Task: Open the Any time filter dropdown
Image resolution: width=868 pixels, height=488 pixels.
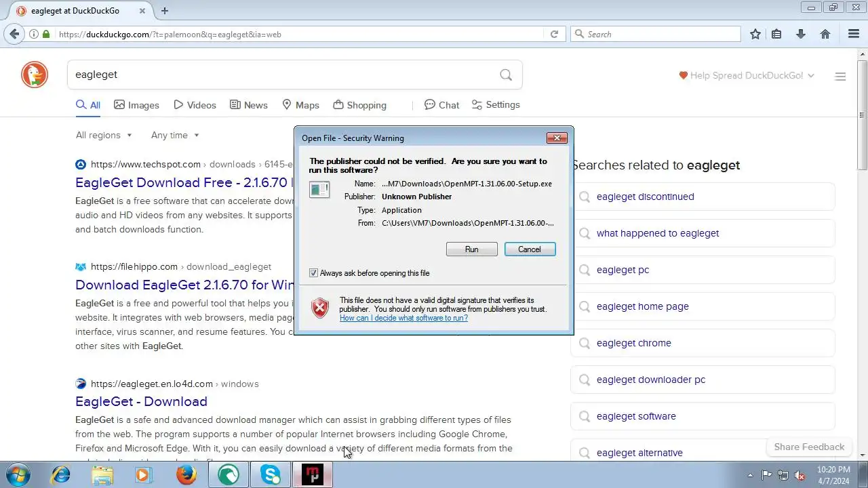Action: point(175,135)
